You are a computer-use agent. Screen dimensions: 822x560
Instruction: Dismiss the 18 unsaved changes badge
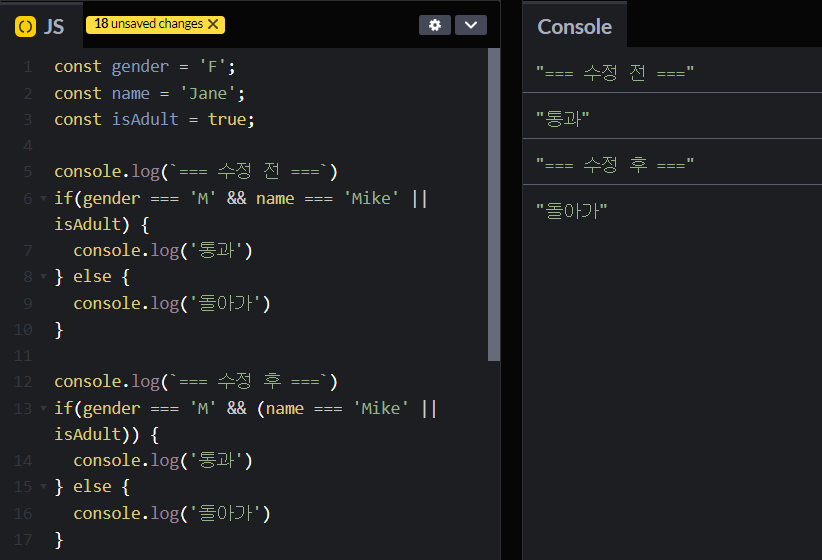click(213, 24)
